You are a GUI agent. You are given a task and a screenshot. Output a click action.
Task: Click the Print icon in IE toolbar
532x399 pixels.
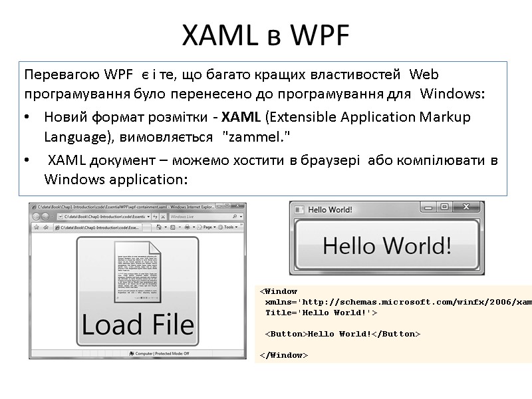[x=187, y=227]
